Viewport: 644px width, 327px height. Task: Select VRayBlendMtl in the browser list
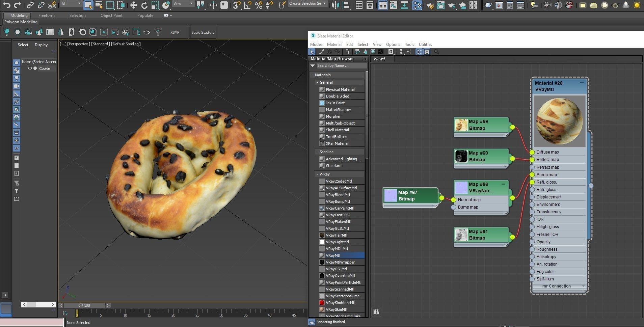pos(342,195)
